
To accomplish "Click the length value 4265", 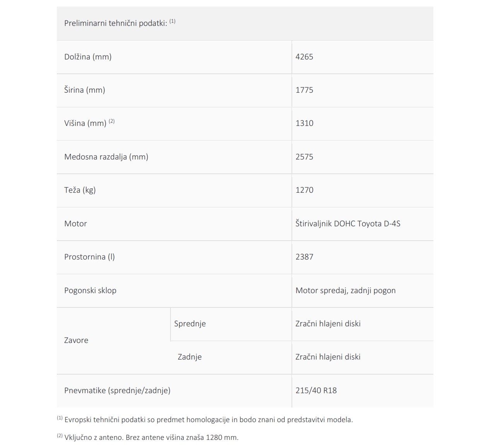I will pos(304,57).
